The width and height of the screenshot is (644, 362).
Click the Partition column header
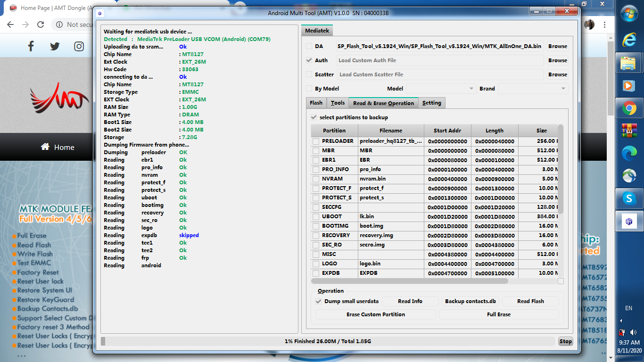click(x=334, y=131)
